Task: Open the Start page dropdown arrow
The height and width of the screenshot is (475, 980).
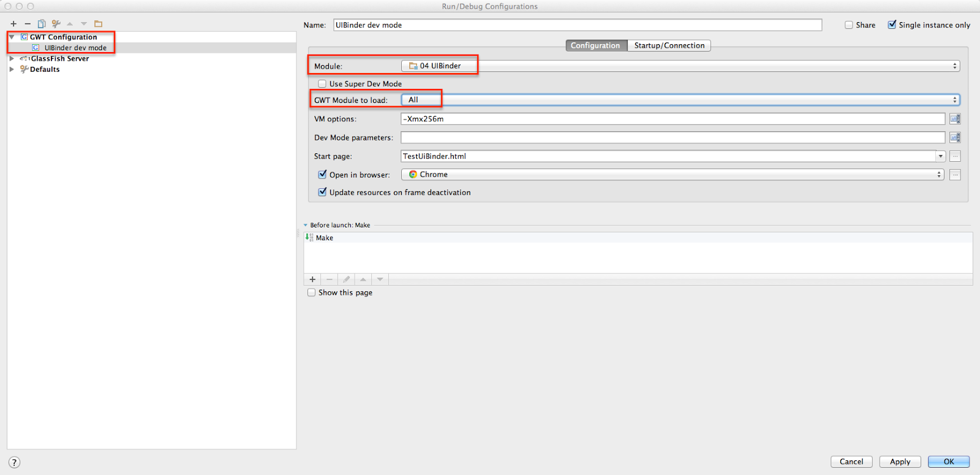Action: (x=940, y=156)
